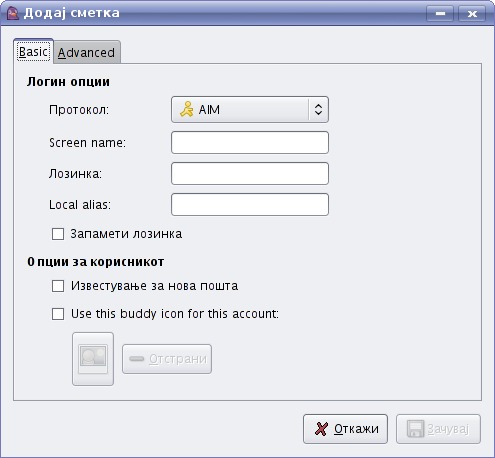Minimize the Додај сметка window
Viewport: 495px width, 458px height.
pyautogui.click(x=440, y=14)
